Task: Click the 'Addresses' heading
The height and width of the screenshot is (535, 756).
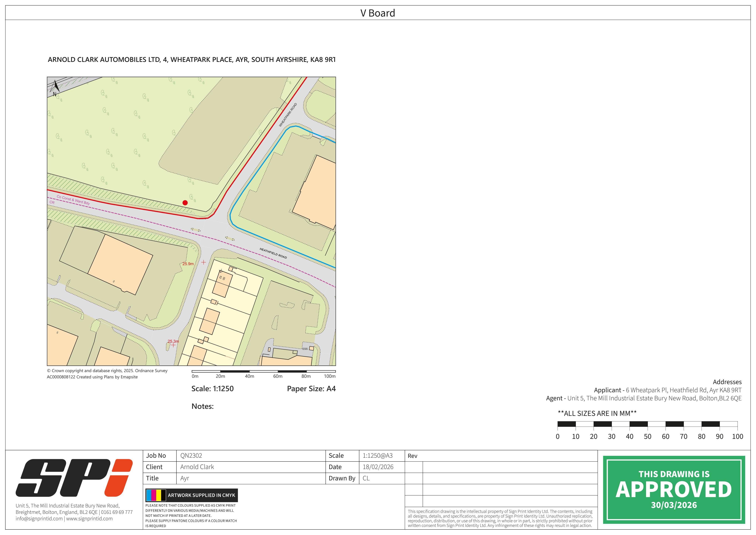Action: click(x=727, y=382)
